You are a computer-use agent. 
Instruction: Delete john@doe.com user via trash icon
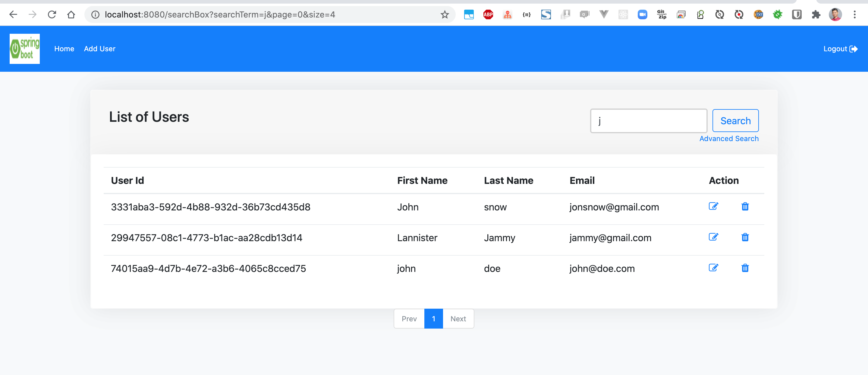(x=745, y=268)
